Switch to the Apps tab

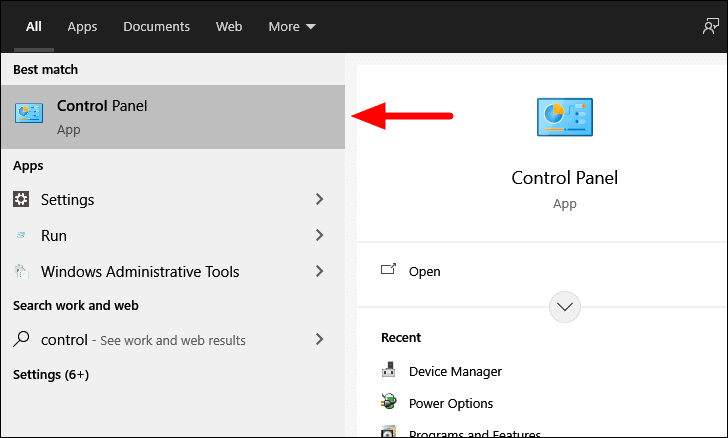(82, 26)
